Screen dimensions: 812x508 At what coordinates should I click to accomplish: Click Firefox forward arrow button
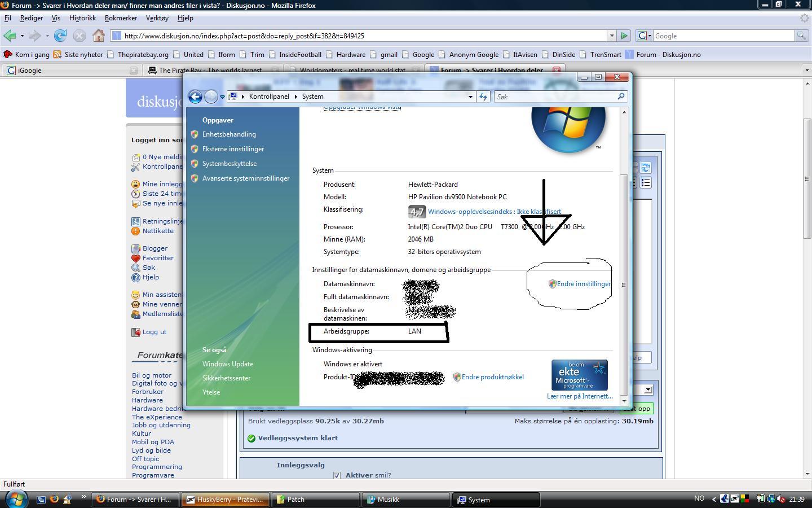[x=34, y=36]
